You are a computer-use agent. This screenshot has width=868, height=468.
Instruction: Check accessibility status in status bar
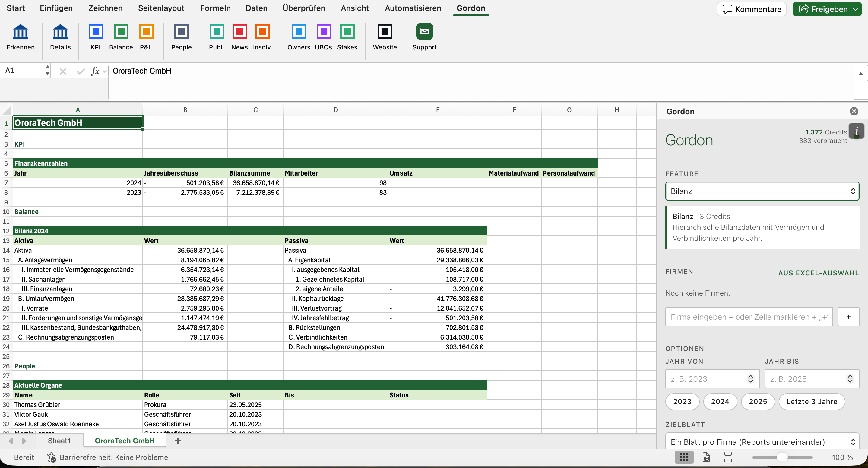(x=107, y=457)
